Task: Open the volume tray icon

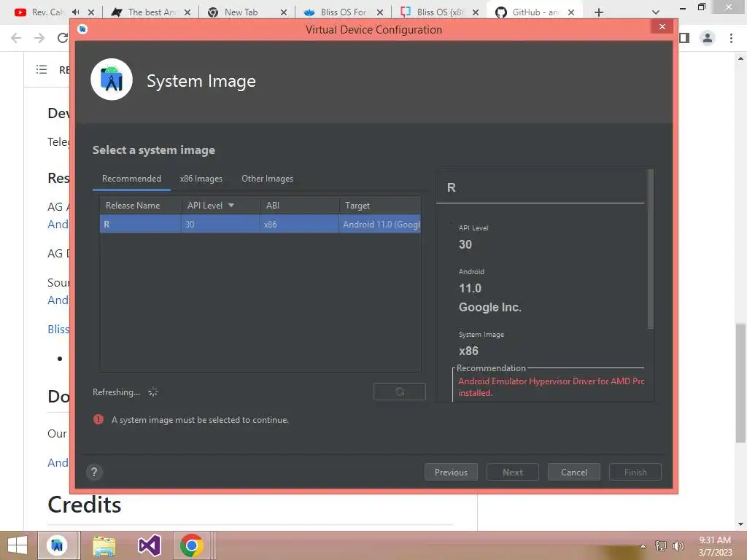Action: tap(678, 546)
